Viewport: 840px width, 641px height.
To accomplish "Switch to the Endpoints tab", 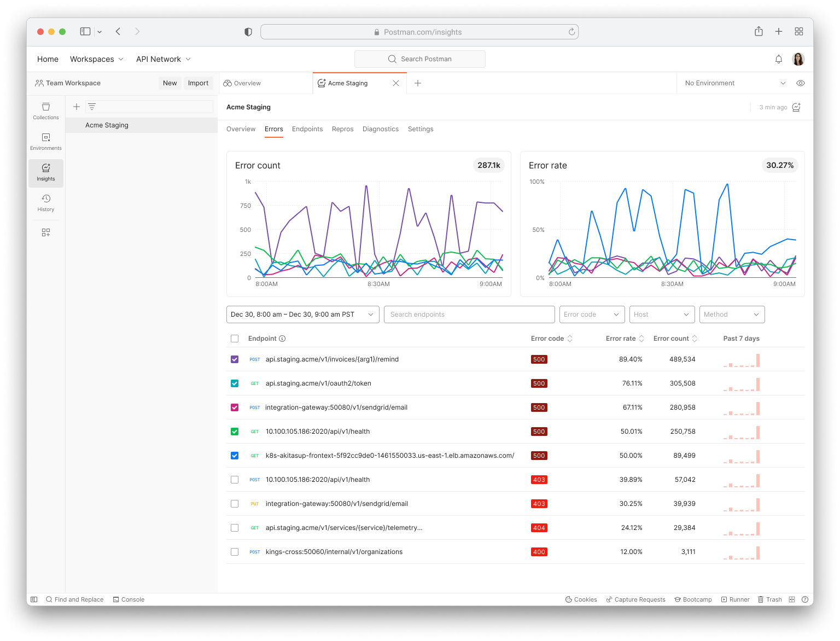I will pos(307,129).
